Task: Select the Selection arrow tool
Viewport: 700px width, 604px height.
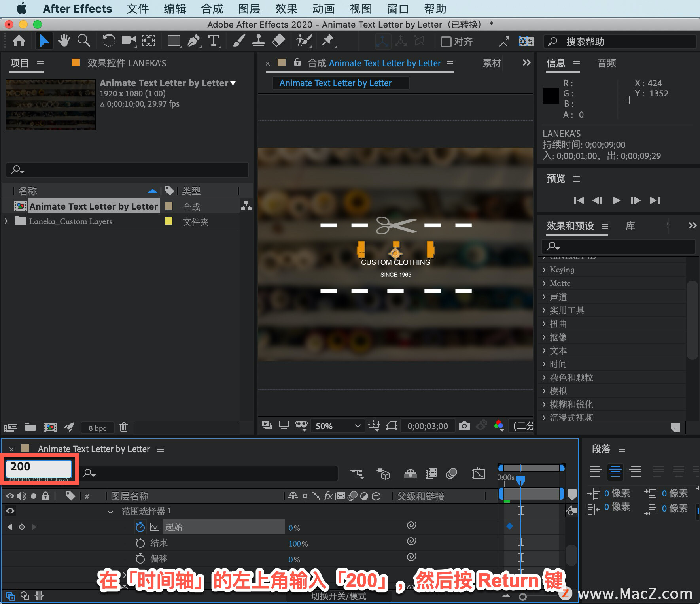Action: (44, 41)
